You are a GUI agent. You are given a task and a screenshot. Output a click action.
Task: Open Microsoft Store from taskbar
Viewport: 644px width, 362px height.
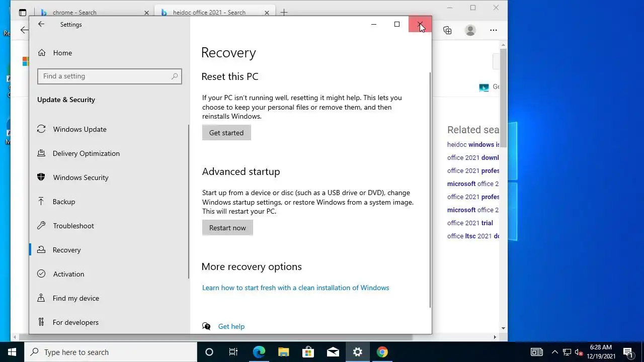[308, 352]
